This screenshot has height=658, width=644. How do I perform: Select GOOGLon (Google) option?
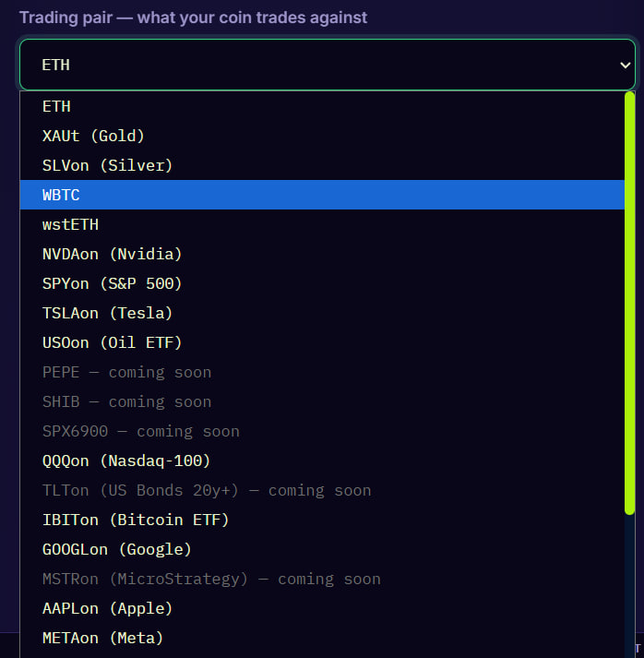322,549
